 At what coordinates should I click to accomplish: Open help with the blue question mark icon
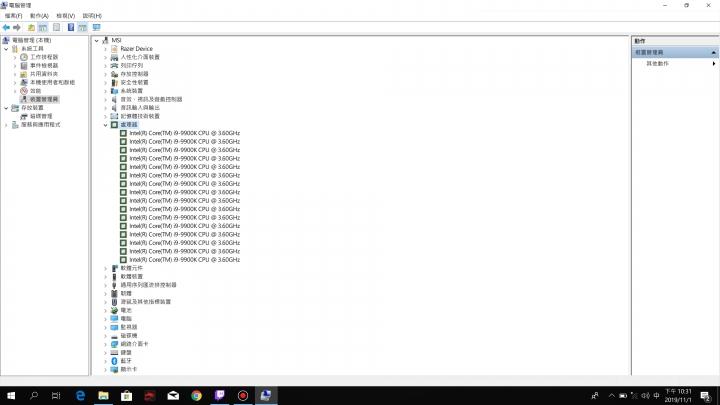pyautogui.click(x=71, y=28)
